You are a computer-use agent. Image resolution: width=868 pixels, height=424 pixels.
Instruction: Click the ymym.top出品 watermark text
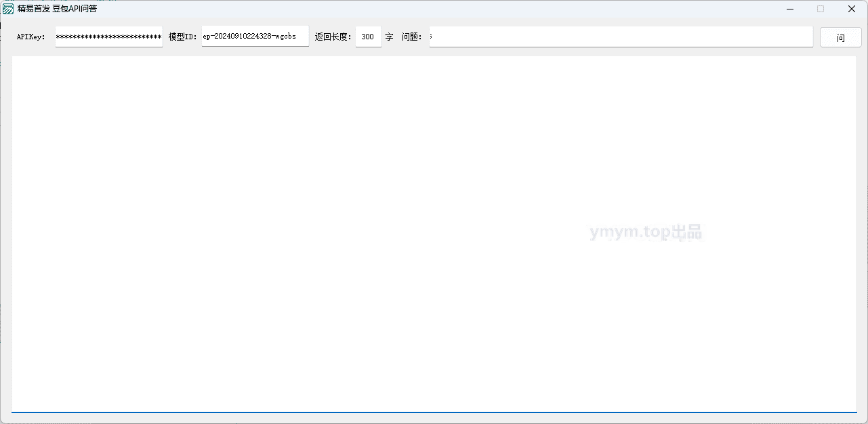pyautogui.click(x=646, y=233)
